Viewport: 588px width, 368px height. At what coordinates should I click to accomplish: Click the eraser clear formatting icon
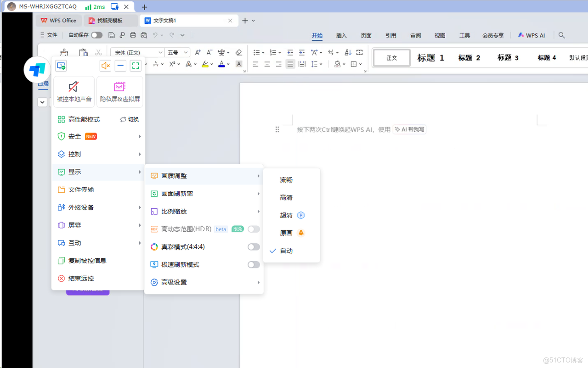[238, 53]
